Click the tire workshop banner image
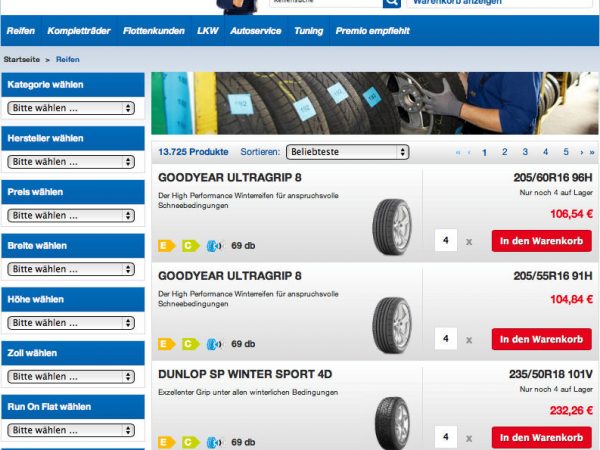The image size is (600, 450). click(375, 103)
